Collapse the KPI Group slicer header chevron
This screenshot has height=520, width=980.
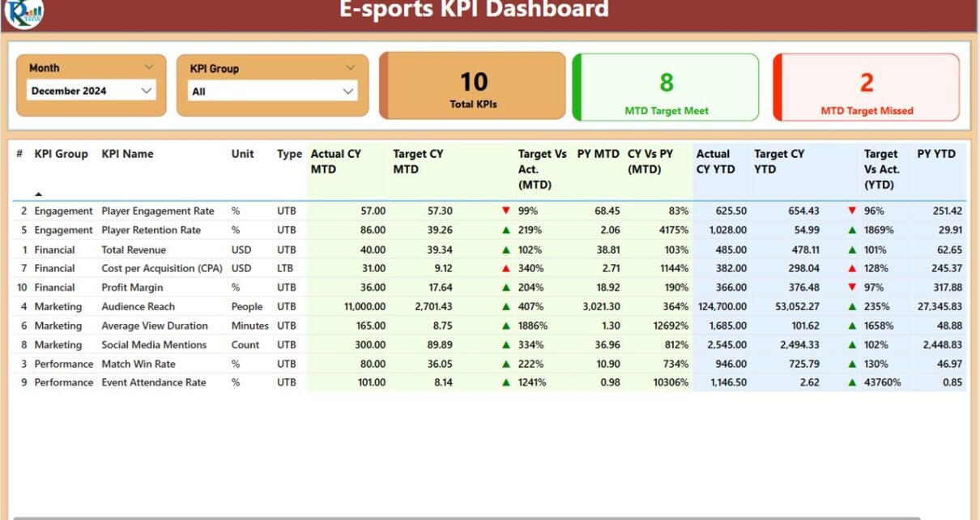351,68
